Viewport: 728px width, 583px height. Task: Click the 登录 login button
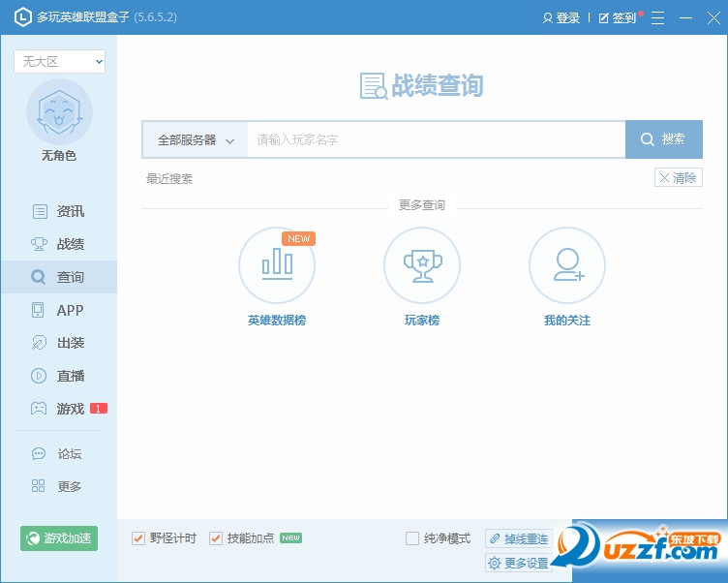561,18
